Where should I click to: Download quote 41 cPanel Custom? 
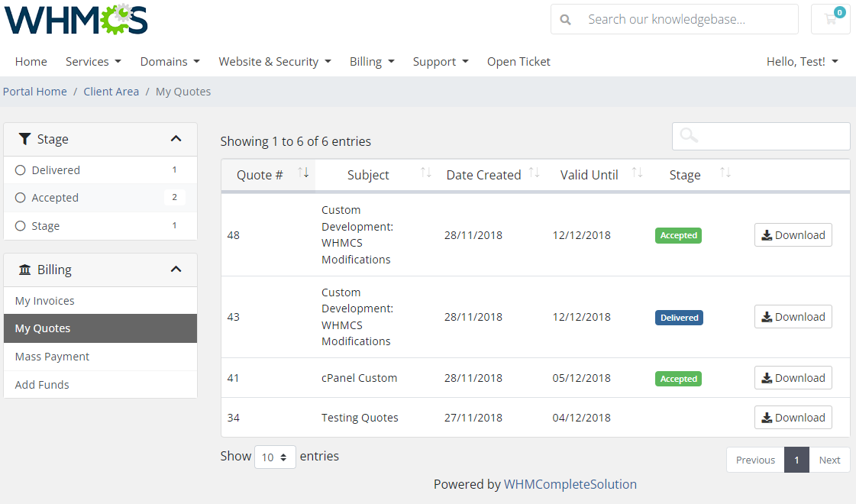pos(793,378)
